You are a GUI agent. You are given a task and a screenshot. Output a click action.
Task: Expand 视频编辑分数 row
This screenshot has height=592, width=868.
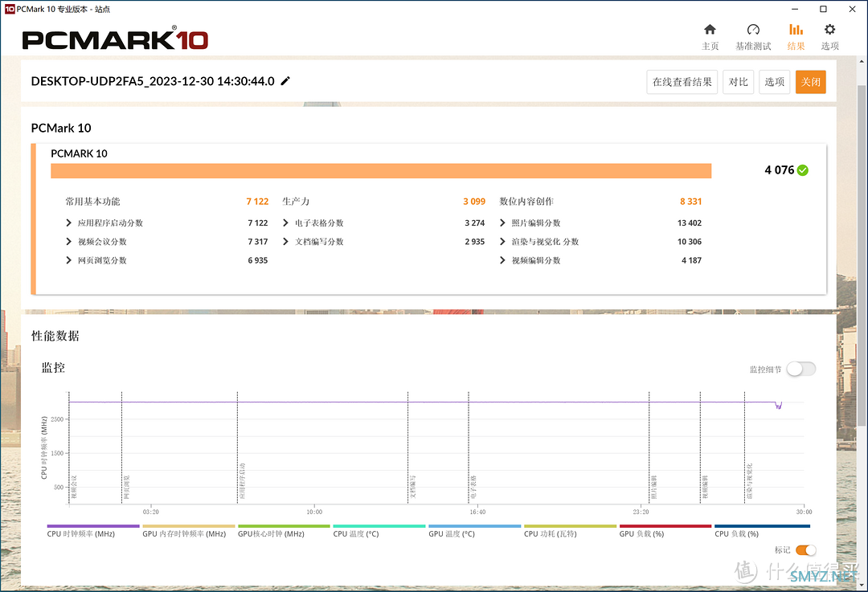[x=502, y=260]
